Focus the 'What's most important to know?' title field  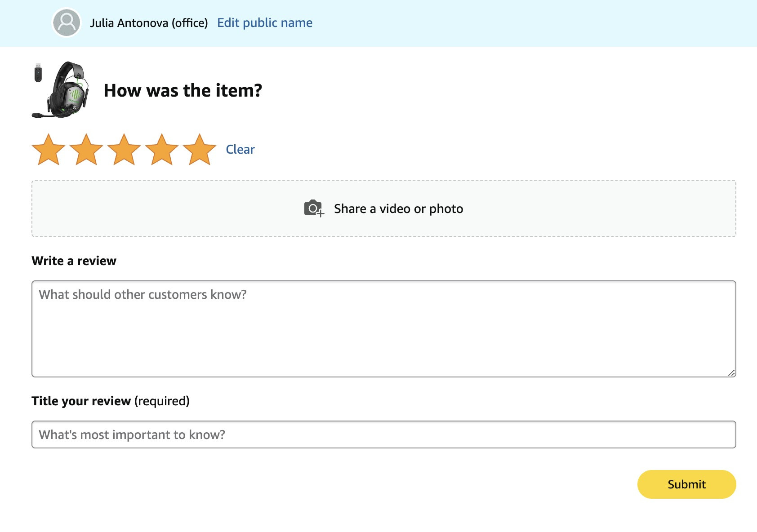pos(384,434)
